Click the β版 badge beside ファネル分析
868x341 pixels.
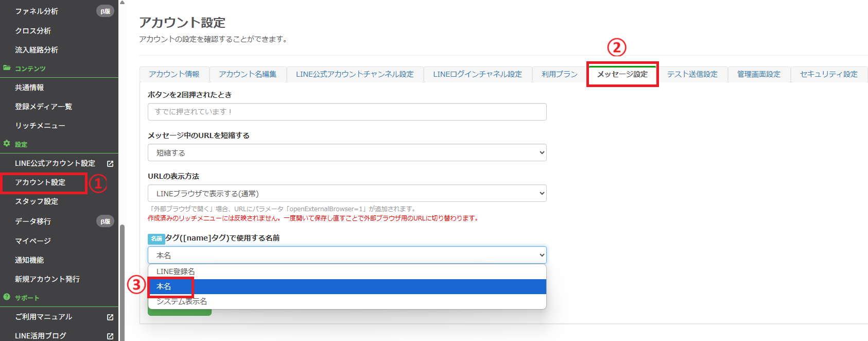(105, 11)
